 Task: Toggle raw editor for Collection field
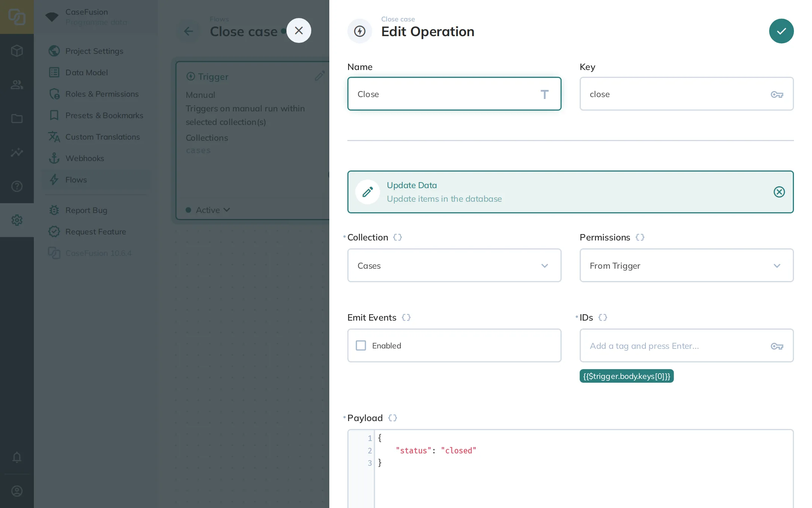point(397,237)
